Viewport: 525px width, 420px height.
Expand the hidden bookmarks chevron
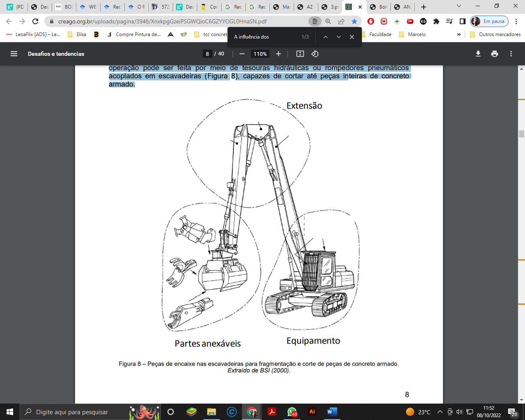tap(459, 34)
